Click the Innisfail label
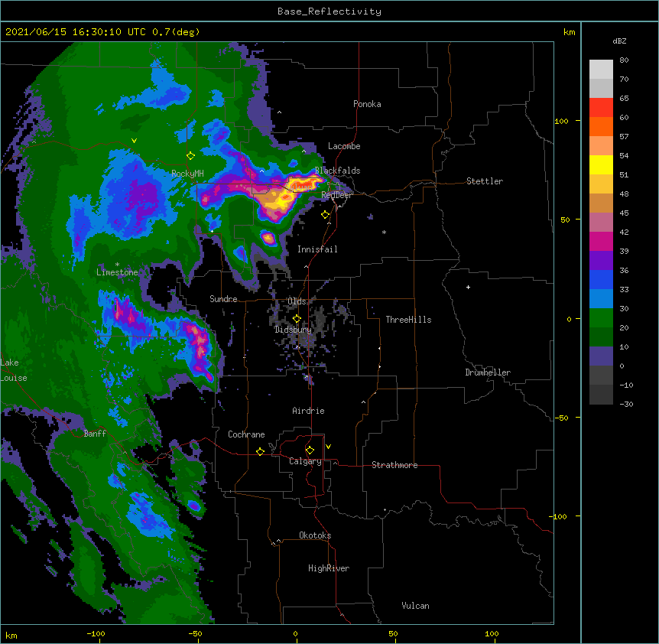The height and width of the screenshot is (644, 659). click(x=317, y=249)
